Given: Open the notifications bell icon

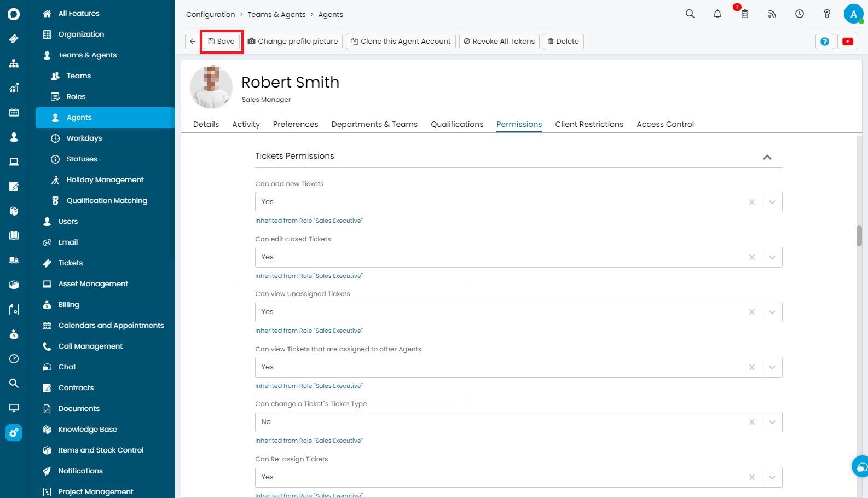Looking at the screenshot, I should coord(717,14).
